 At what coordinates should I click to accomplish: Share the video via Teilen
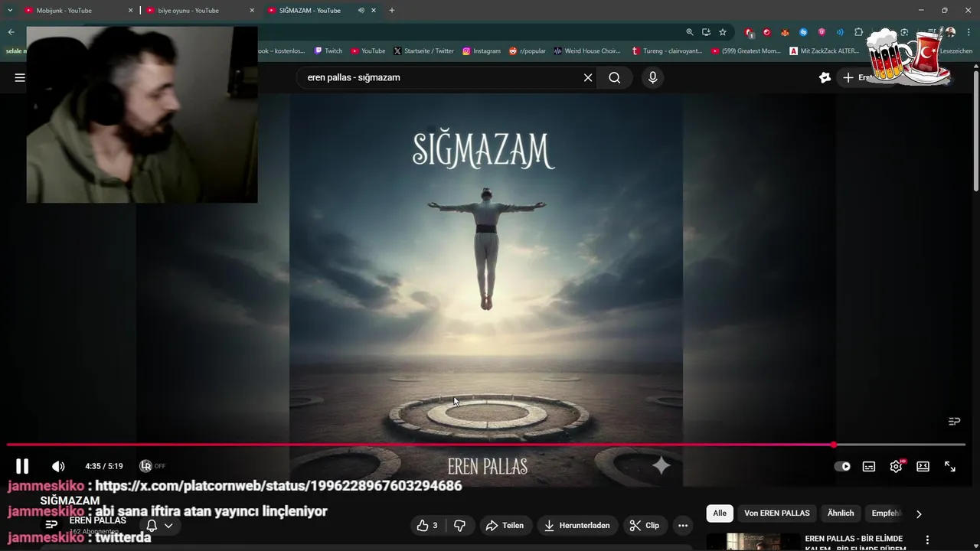[504, 525]
